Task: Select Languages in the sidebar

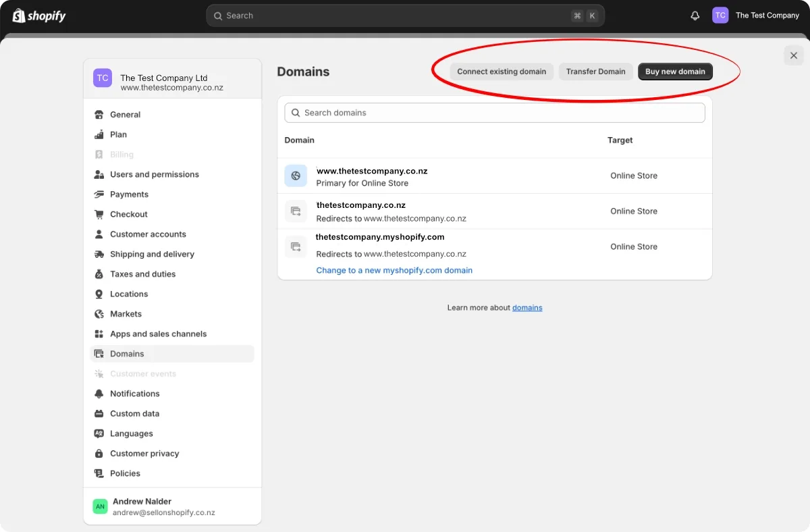Action: pyautogui.click(x=132, y=433)
